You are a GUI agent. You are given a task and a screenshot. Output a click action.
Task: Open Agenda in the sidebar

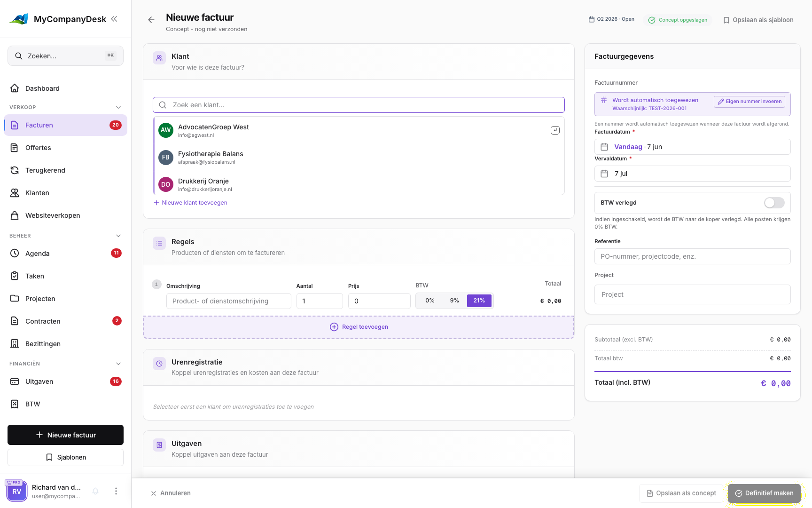pos(65,254)
